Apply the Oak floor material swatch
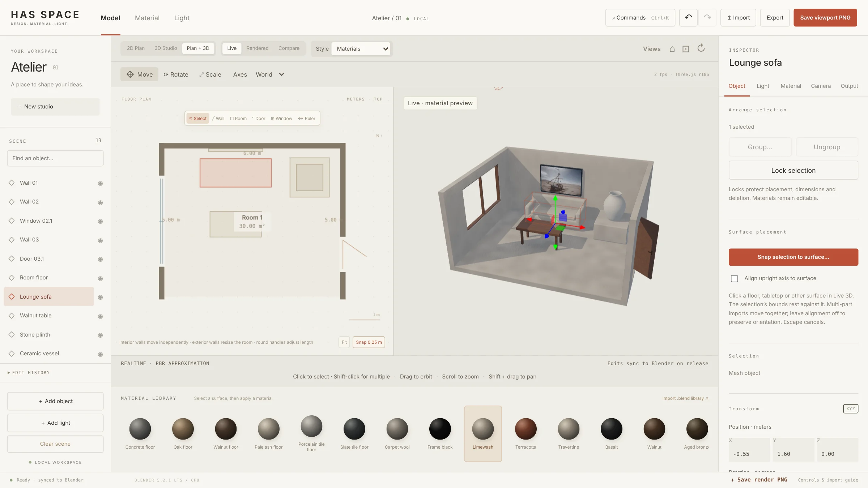The image size is (868, 488). [183, 433]
